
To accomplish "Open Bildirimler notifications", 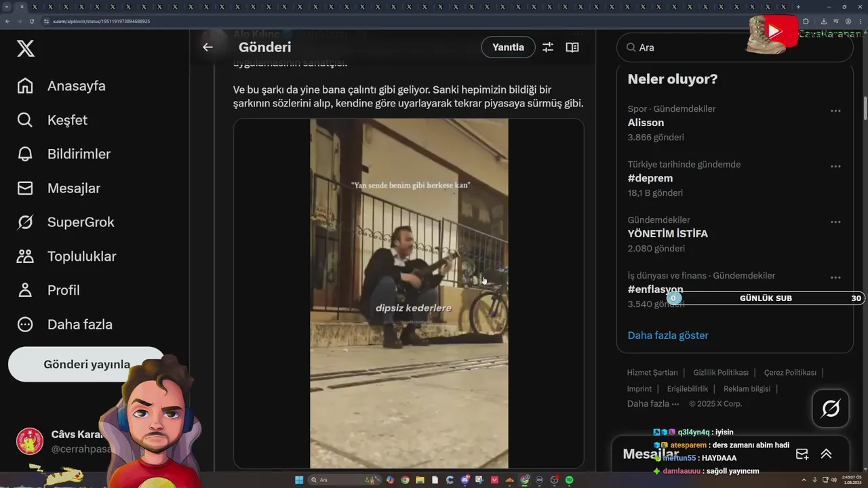I will [x=63, y=154].
